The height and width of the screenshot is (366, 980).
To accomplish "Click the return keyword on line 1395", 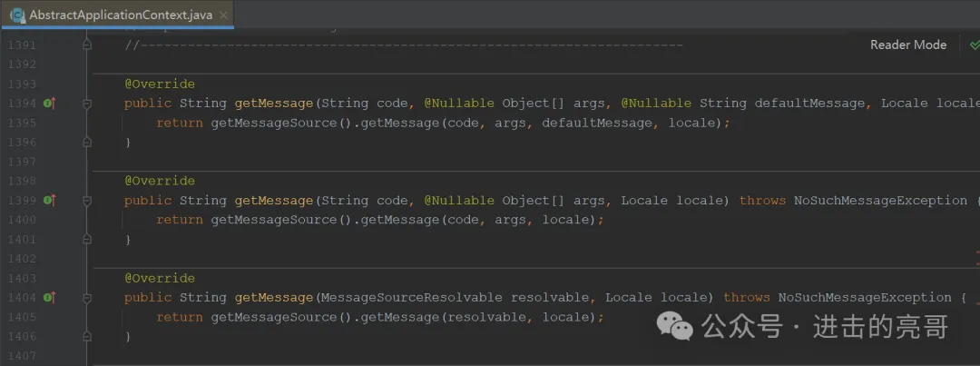I will (180, 123).
